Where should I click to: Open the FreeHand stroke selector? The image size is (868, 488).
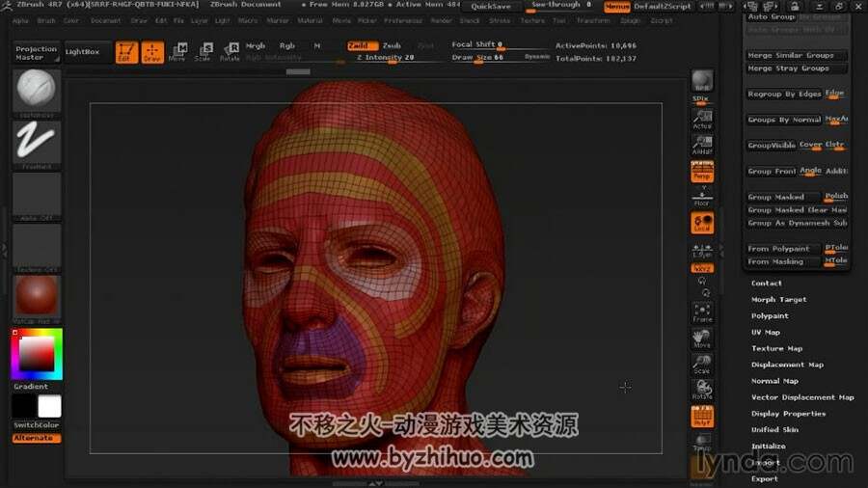point(37,144)
